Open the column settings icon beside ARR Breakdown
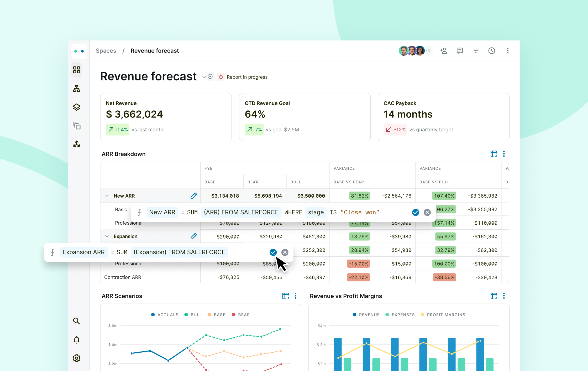This screenshot has height=371, width=588. (x=493, y=154)
